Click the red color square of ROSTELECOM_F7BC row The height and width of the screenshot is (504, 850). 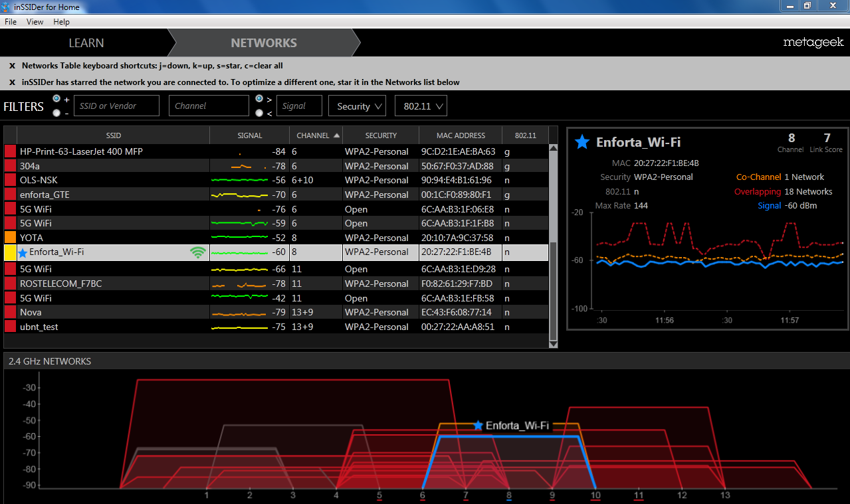11,284
